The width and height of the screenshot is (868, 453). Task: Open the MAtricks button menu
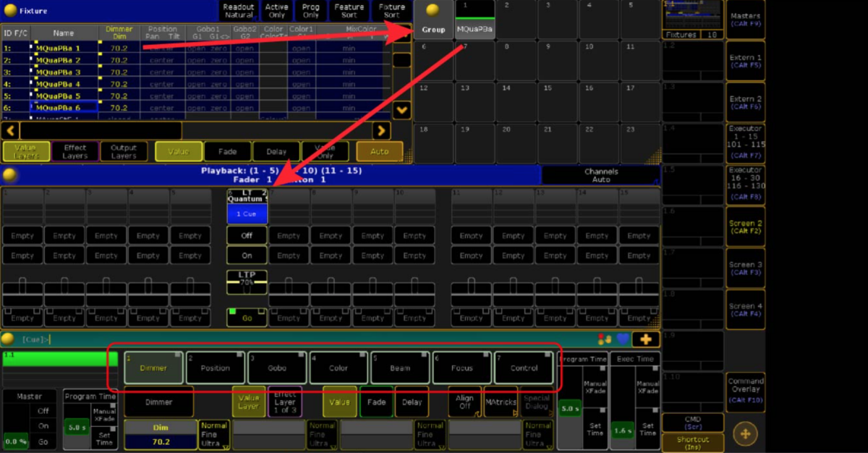pos(501,402)
